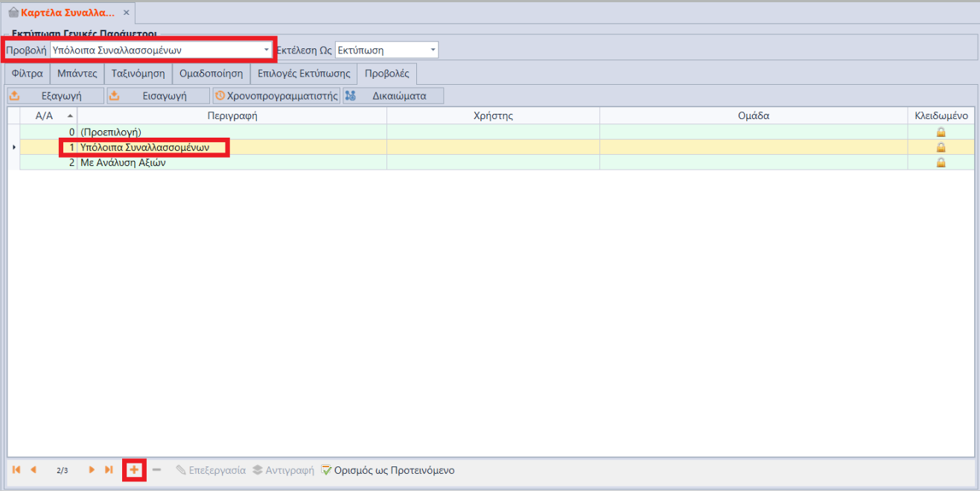980x491 pixels.
Task: Select the Επιλογές Εκτύπωσης tab
Action: 303,74
